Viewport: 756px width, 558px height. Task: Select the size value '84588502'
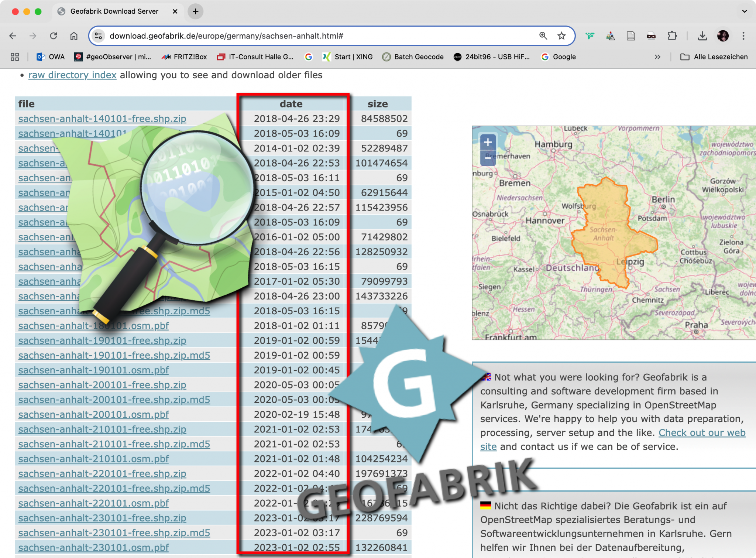[x=384, y=119]
